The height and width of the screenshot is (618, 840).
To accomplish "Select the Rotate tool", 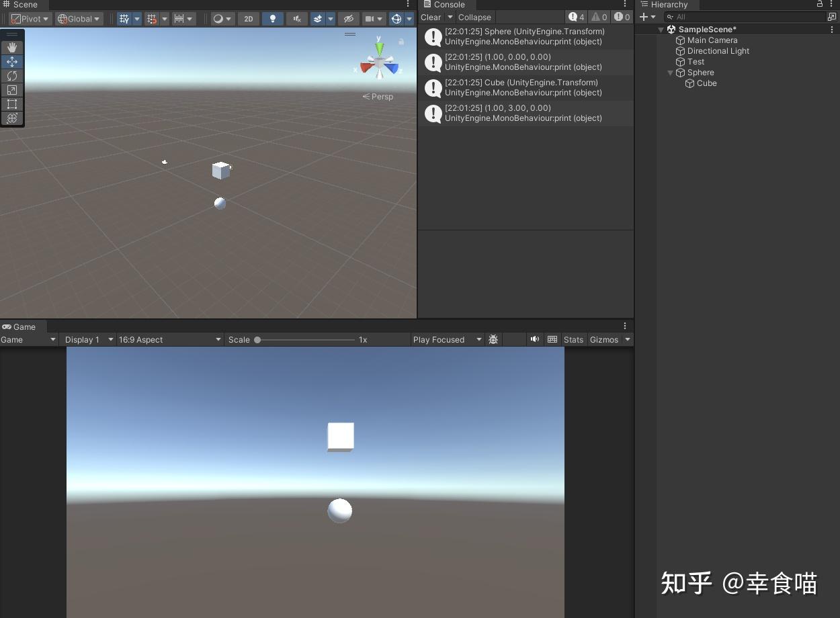I will [x=11, y=76].
